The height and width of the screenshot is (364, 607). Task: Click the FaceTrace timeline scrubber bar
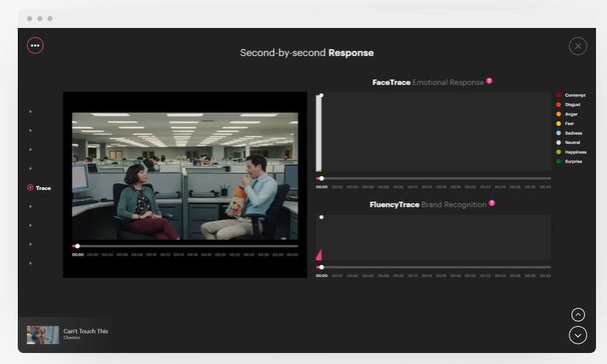[433, 179]
